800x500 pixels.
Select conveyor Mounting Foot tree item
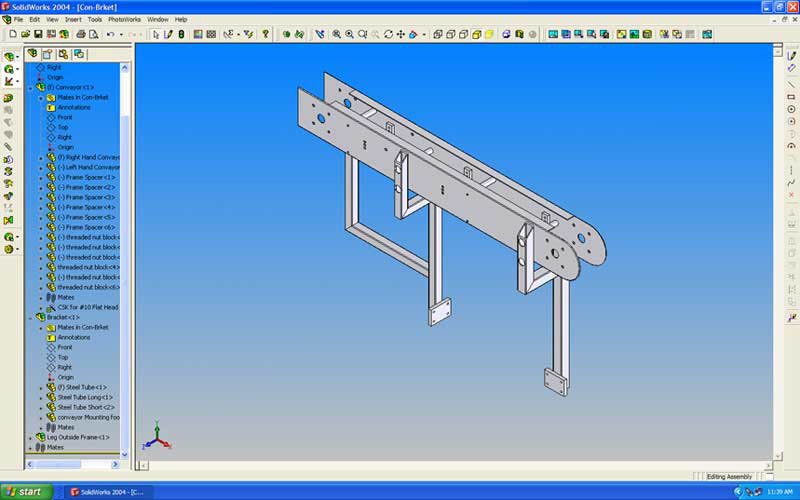point(88,417)
